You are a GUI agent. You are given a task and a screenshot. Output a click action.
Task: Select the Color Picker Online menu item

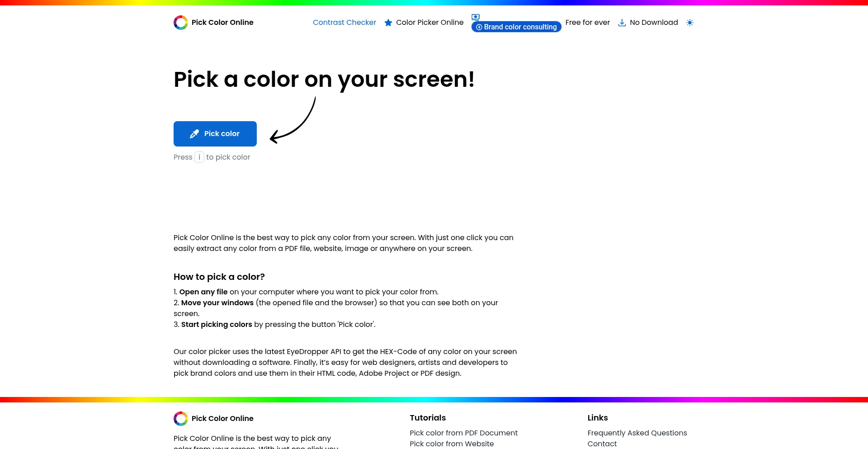(429, 23)
